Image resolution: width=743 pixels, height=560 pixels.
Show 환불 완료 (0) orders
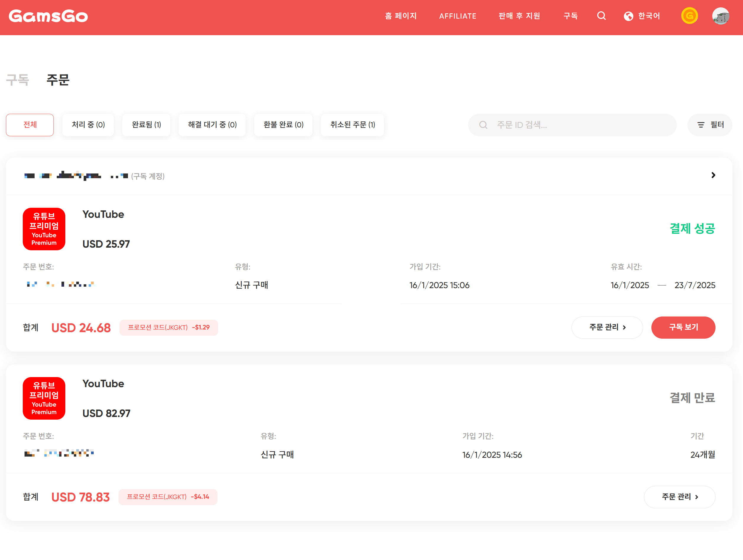pyautogui.click(x=283, y=125)
